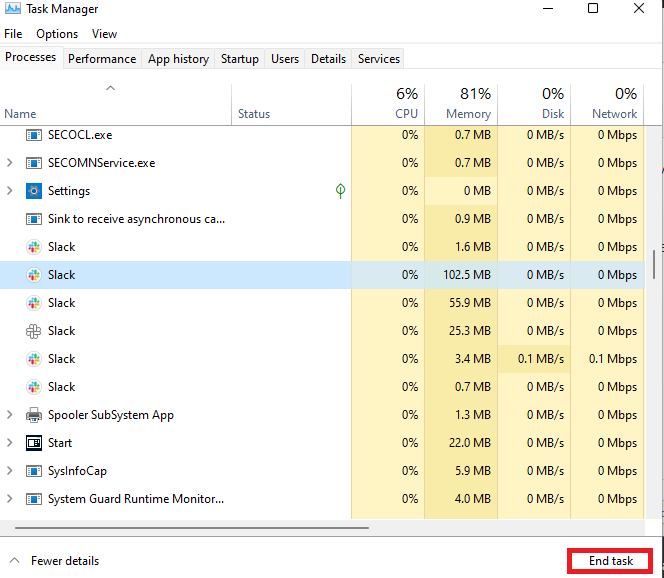Viewport: 664px width, 578px height.
Task: Click the grey Slack icon using 25.3 MB
Action: [33, 331]
